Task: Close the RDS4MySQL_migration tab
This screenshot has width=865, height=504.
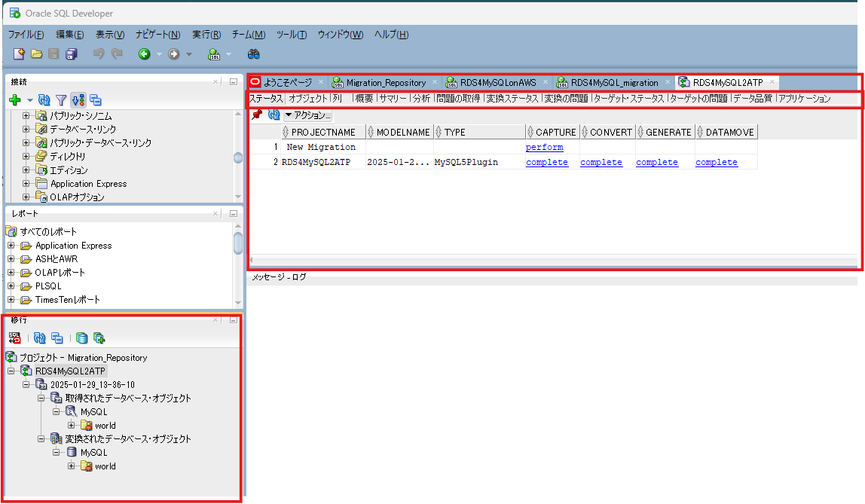Action: click(x=668, y=82)
